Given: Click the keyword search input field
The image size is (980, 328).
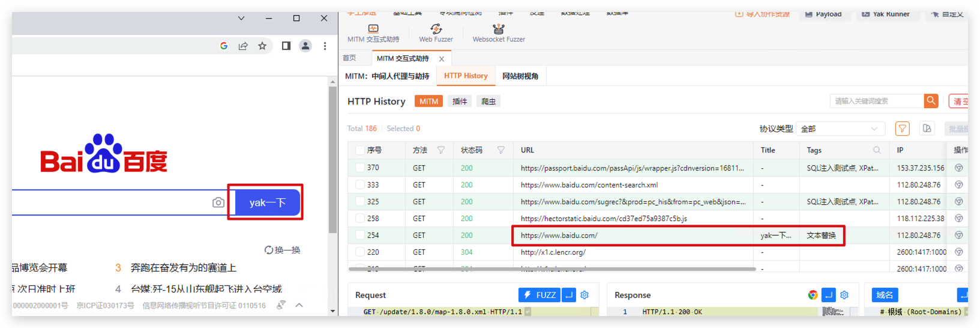Looking at the screenshot, I should (x=876, y=101).
